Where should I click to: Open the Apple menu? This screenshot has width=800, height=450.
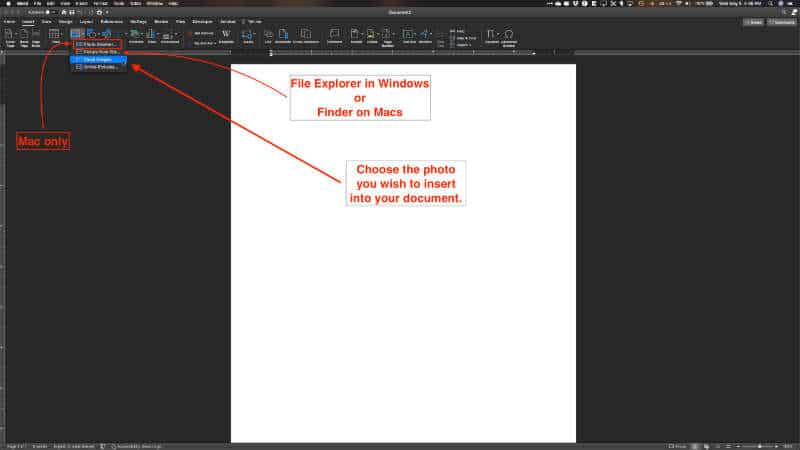(8, 3)
